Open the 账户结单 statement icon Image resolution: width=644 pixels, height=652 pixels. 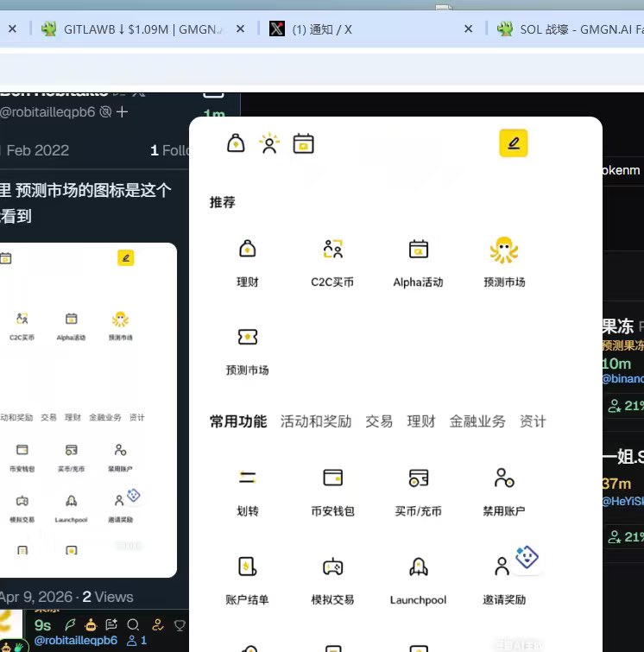tap(248, 567)
